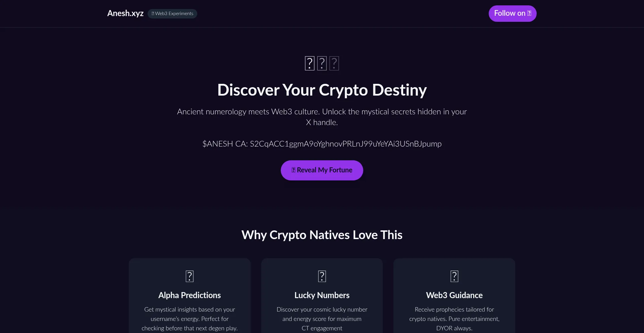Click the middle hero emoji icon
The width and height of the screenshot is (644, 333).
322,63
